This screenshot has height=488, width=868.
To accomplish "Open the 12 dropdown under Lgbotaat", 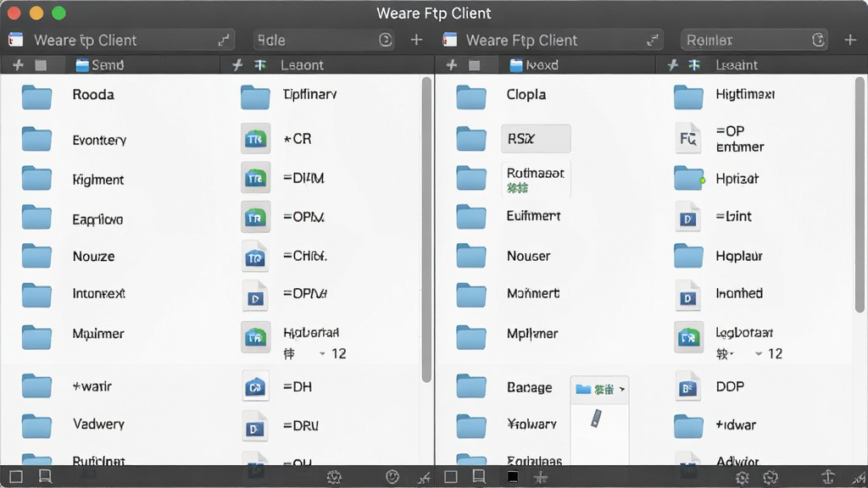I will (x=769, y=353).
